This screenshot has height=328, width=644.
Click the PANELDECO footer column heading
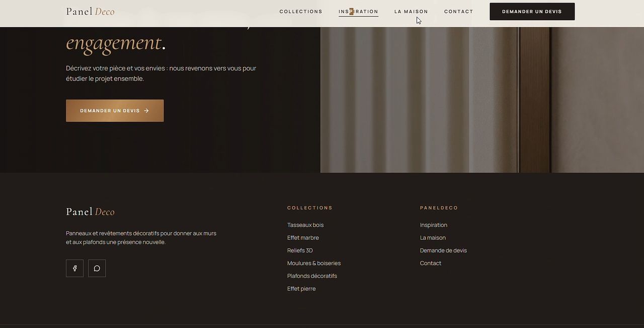pyautogui.click(x=439, y=208)
